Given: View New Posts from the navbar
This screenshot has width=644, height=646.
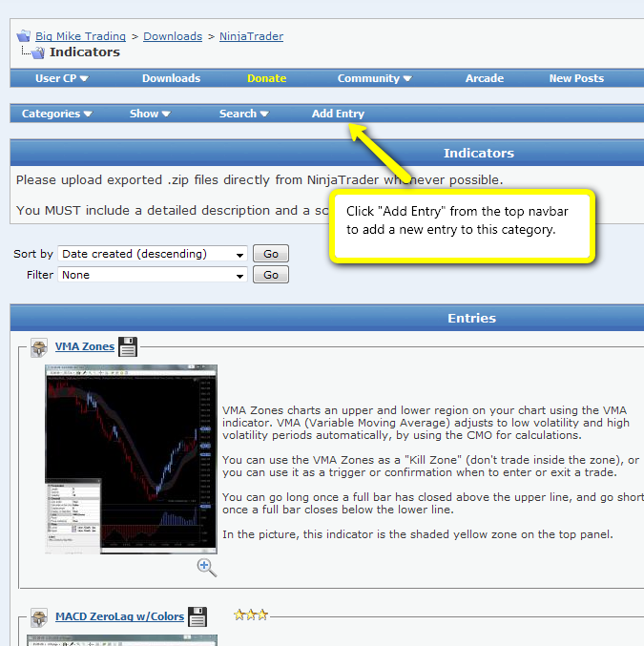Looking at the screenshot, I should pos(576,78).
